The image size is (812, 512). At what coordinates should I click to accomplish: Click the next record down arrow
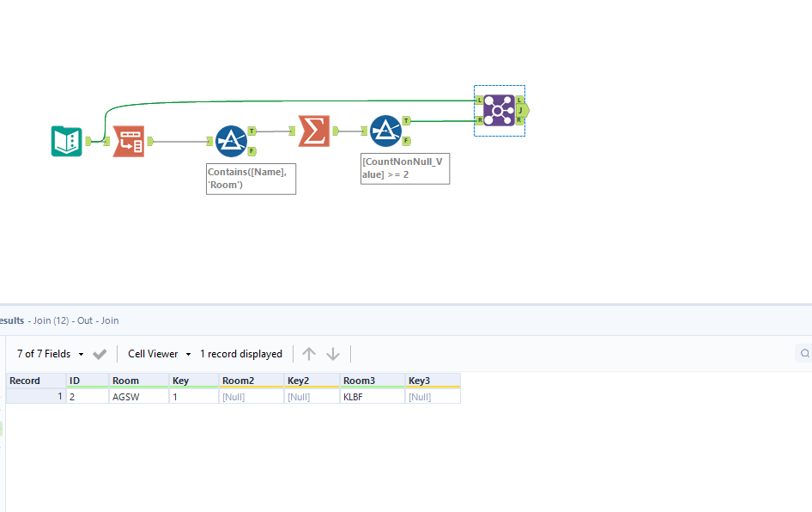(333, 353)
